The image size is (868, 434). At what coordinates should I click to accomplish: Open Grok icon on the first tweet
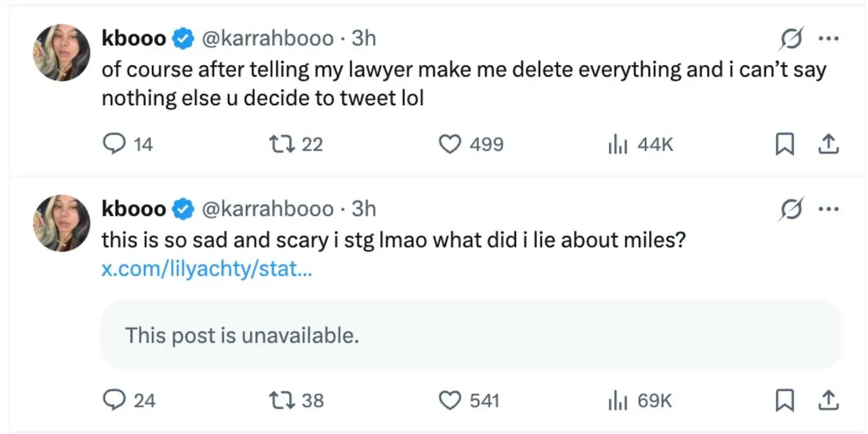coord(792,38)
